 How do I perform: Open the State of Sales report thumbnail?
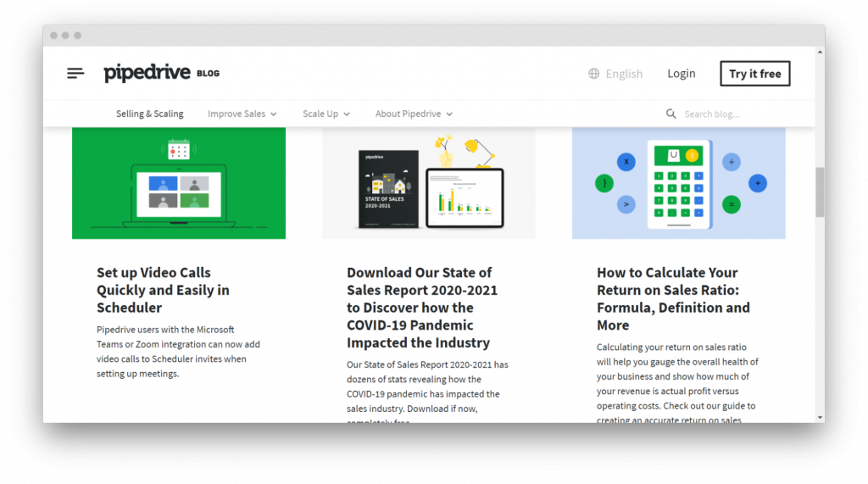(428, 183)
